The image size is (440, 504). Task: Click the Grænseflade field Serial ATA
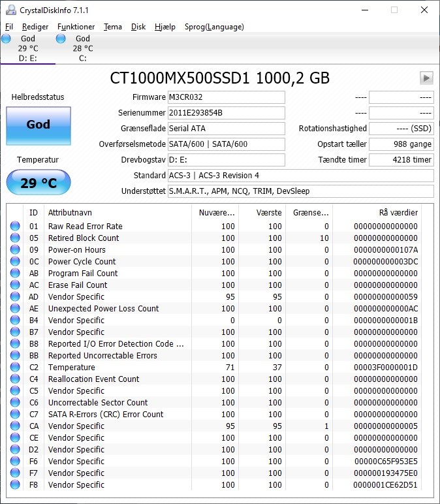coord(227,129)
